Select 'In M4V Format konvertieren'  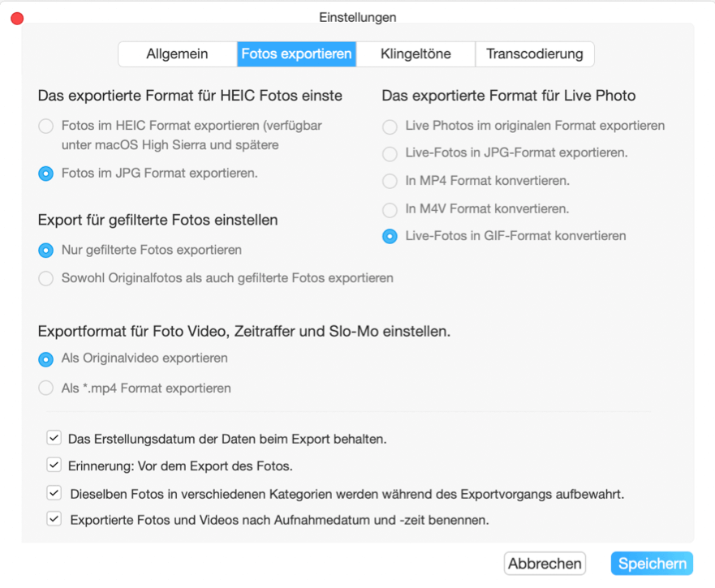(389, 208)
